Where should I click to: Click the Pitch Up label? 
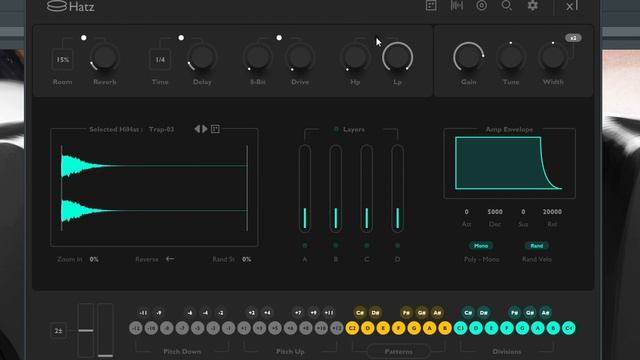(290, 351)
